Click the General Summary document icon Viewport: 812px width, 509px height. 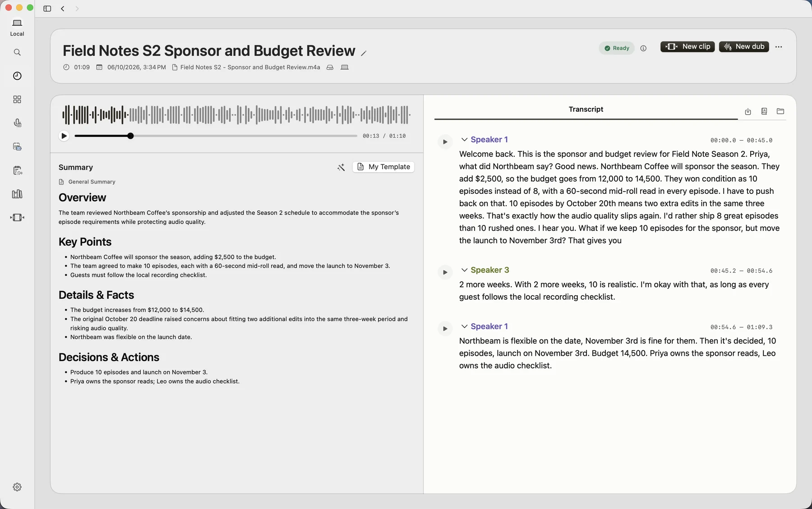(x=61, y=182)
